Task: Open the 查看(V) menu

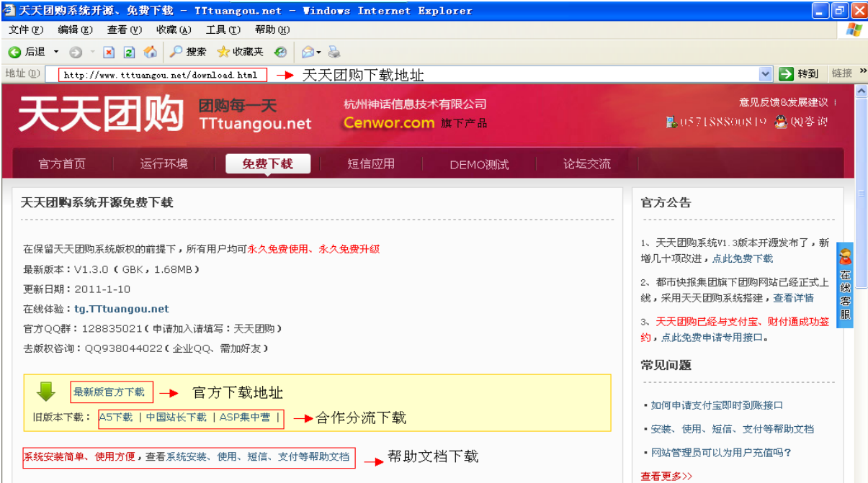Action: 124,30
